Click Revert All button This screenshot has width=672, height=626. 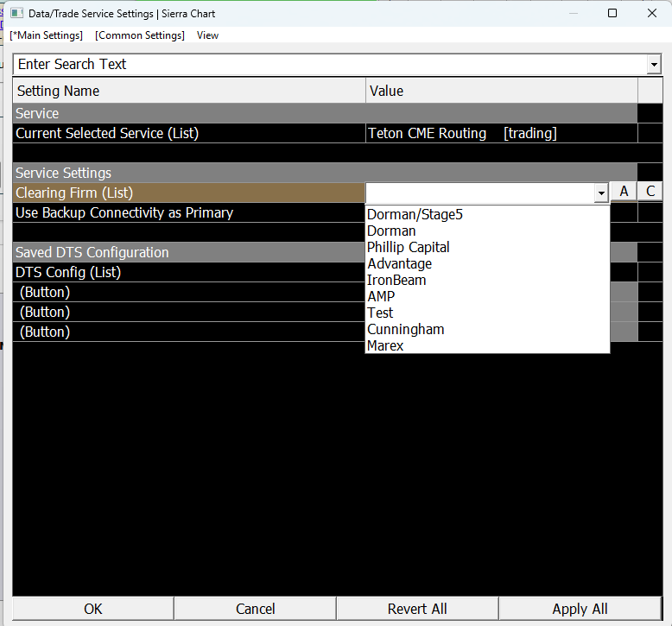point(417,609)
